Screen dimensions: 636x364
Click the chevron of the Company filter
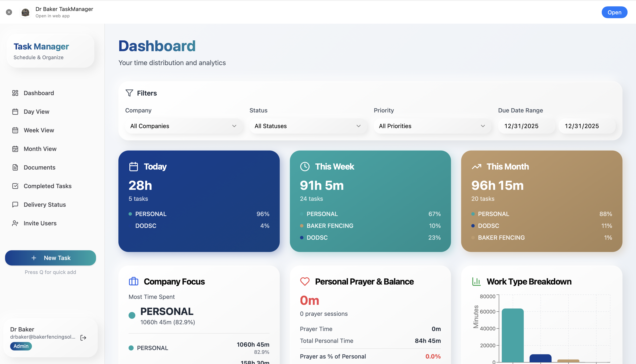point(234,126)
